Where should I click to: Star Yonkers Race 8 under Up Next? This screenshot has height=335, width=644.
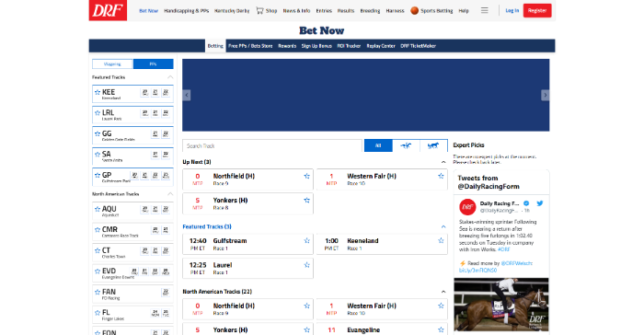click(x=306, y=201)
